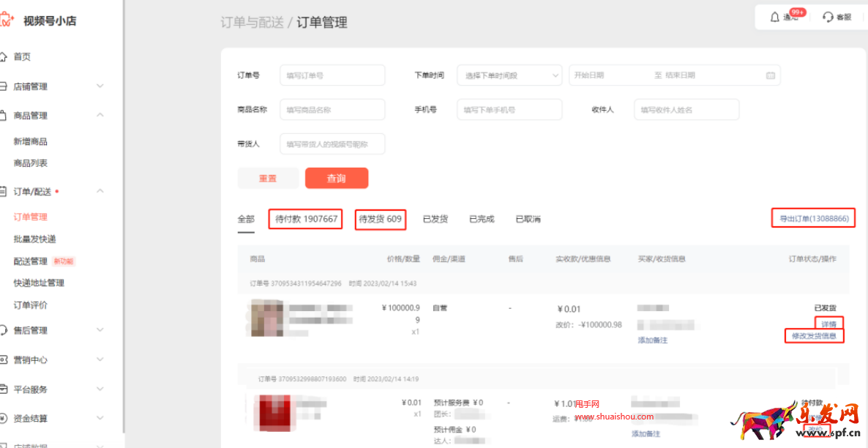
Task: Click the 查询 search button
Action: pos(337,178)
